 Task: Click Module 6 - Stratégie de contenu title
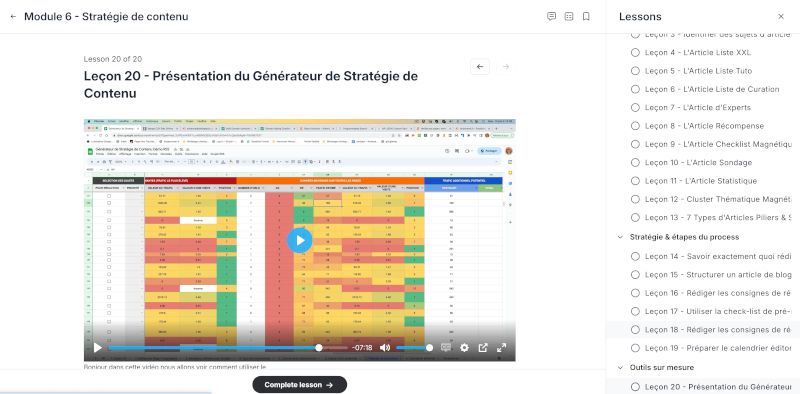tap(106, 16)
